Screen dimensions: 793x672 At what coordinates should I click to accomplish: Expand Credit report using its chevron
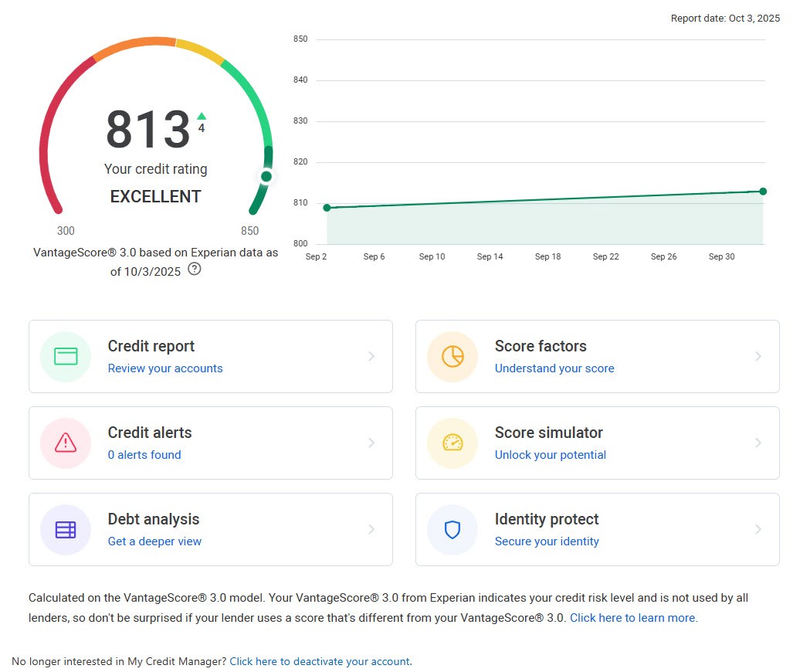[x=371, y=356]
